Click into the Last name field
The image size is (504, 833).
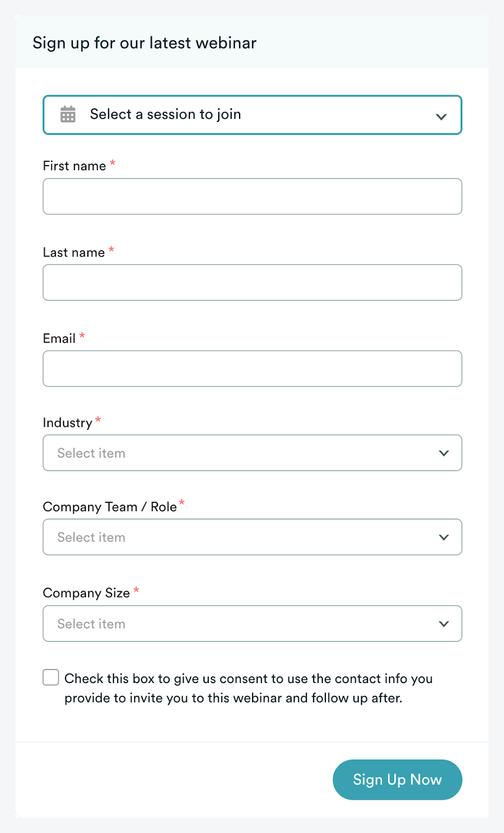[x=252, y=283]
